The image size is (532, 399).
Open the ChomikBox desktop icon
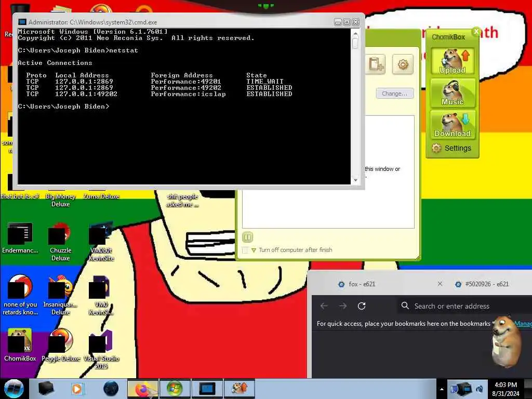click(20, 345)
